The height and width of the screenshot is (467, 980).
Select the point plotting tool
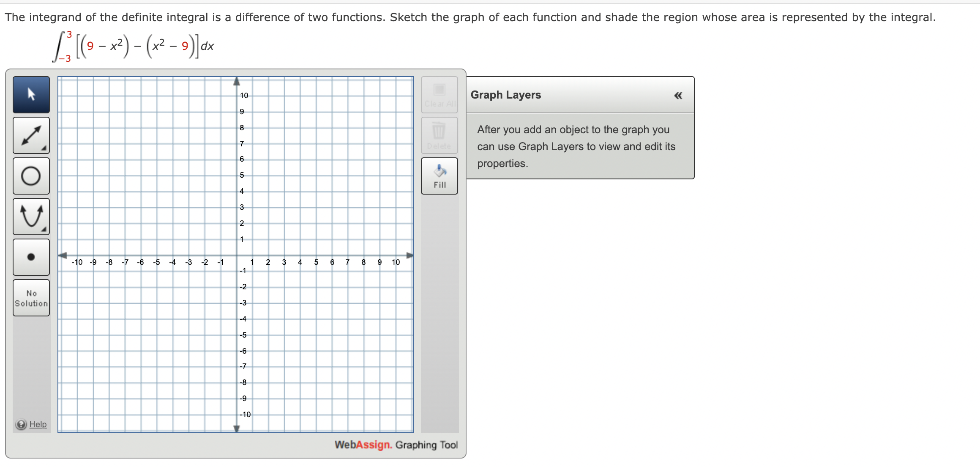tap(31, 256)
